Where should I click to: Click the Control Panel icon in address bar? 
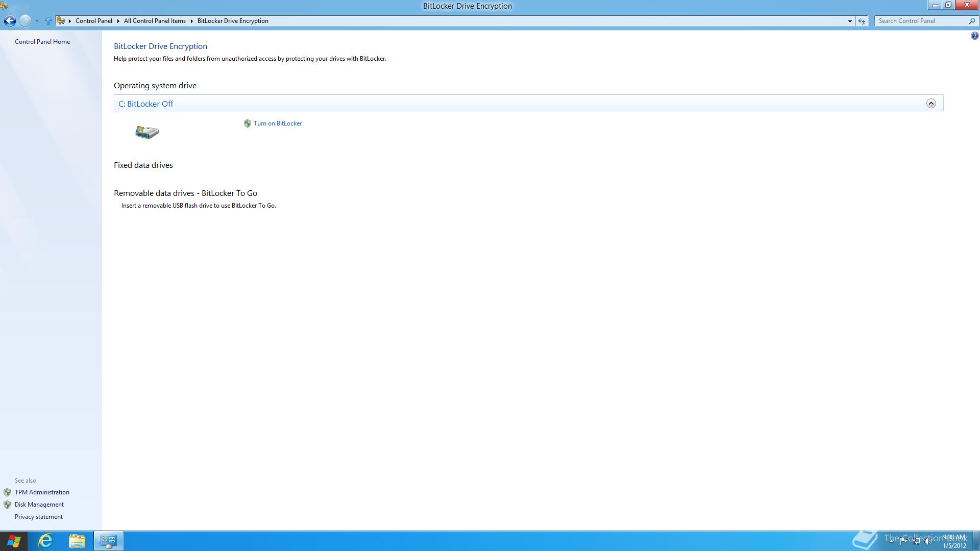coord(61,21)
